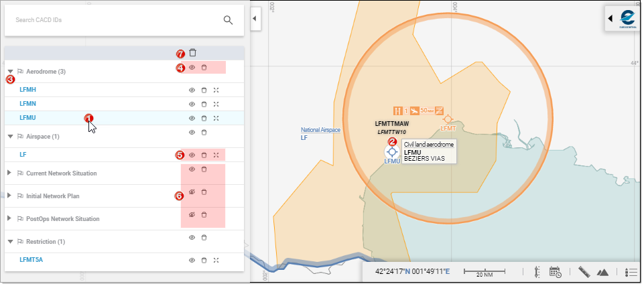The image size is (644, 286).
Task: Click the vertical level range icon
Action: tap(537, 272)
